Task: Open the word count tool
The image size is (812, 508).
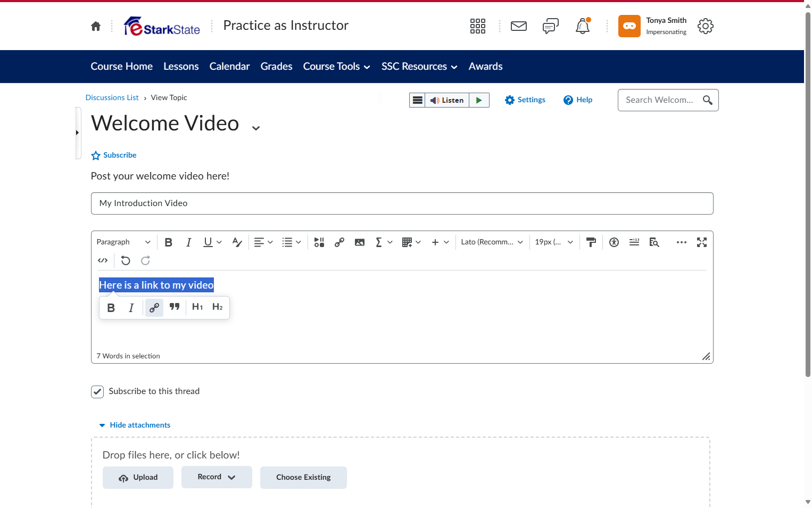Action: coord(634,242)
